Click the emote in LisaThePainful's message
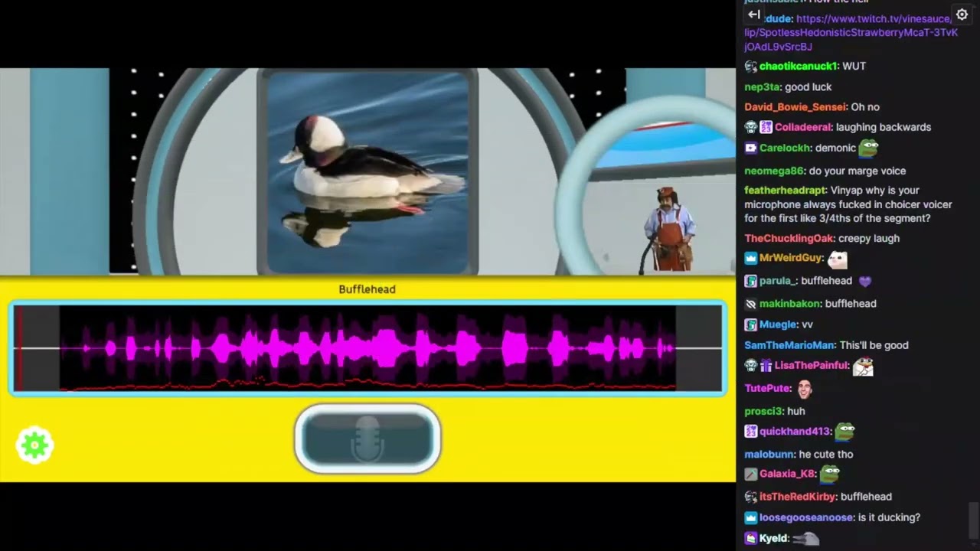This screenshot has height=551, width=980. coord(864,367)
